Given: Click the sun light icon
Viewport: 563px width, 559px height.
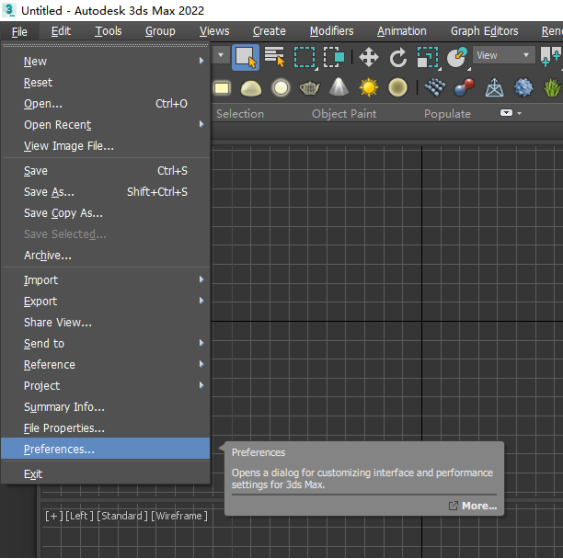Looking at the screenshot, I should click(368, 88).
